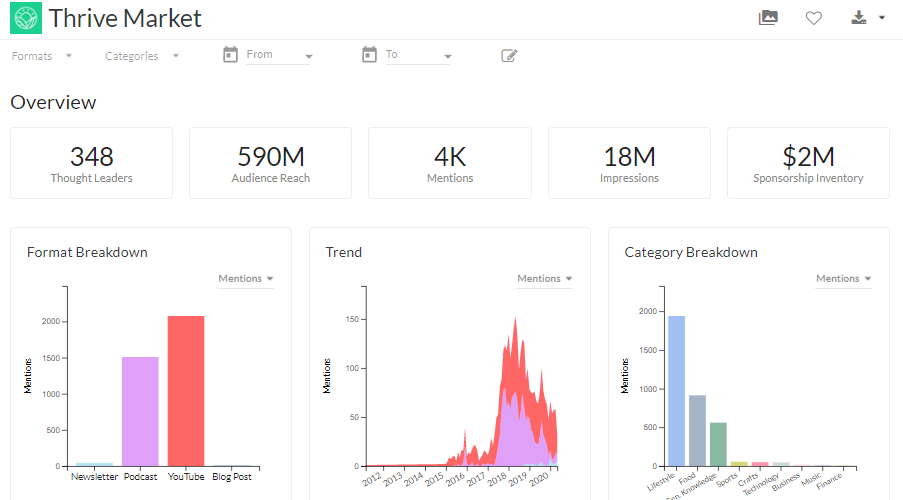Open the Formats dropdown
Screen dimensions: 903x500
[x=41, y=56]
